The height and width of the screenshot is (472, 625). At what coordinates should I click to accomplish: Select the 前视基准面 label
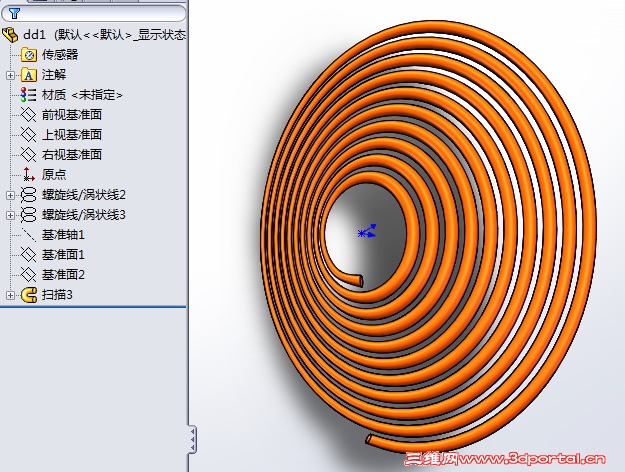point(72,115)
